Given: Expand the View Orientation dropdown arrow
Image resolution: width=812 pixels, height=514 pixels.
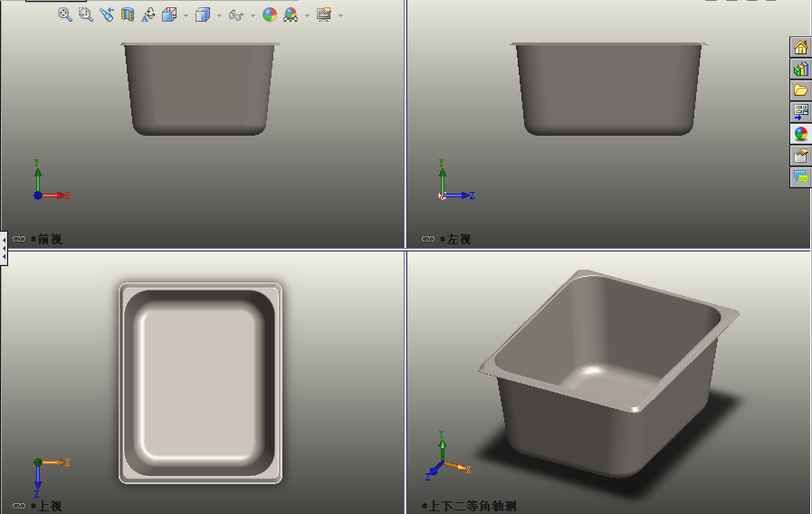Looking at the screenshot, I should point(186,15).
